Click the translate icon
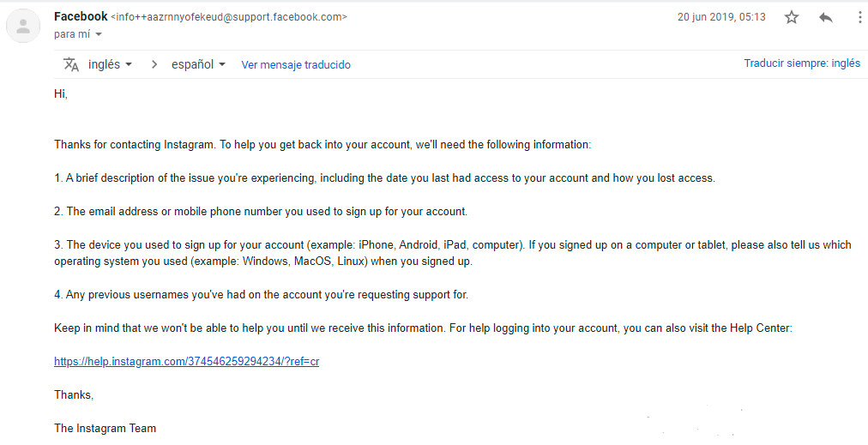Image resolution: width=868 pixels, height=445 pixels. coord(71,64)
